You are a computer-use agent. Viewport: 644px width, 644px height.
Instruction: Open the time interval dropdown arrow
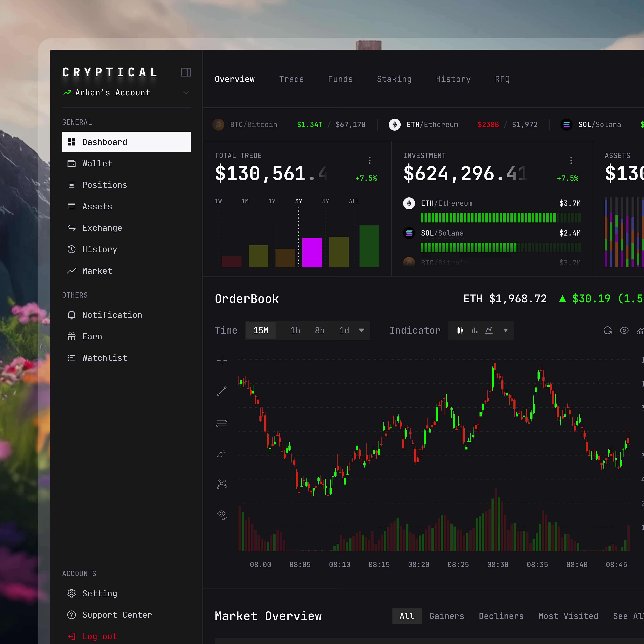(x=362, y=330)
